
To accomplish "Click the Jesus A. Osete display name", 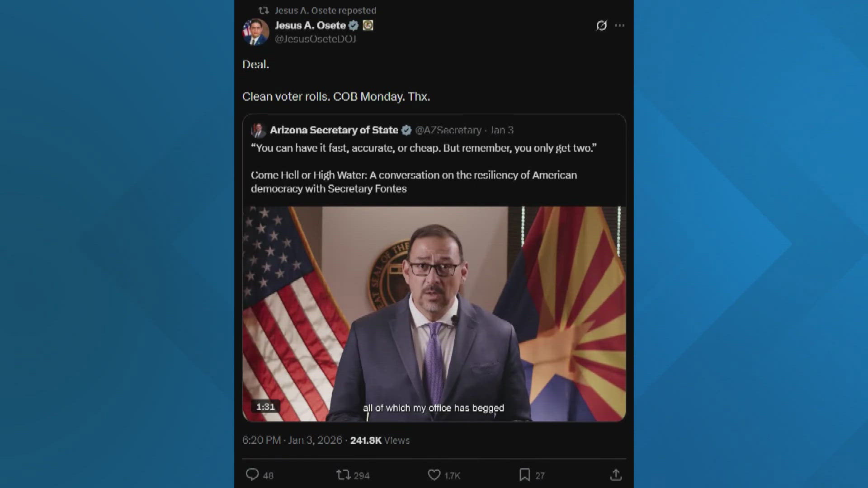I will point(310,26).
